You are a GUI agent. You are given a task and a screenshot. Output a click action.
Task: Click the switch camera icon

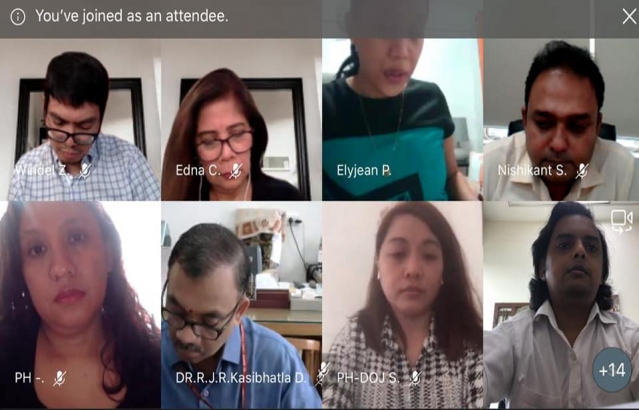click(x=621, y=222)
